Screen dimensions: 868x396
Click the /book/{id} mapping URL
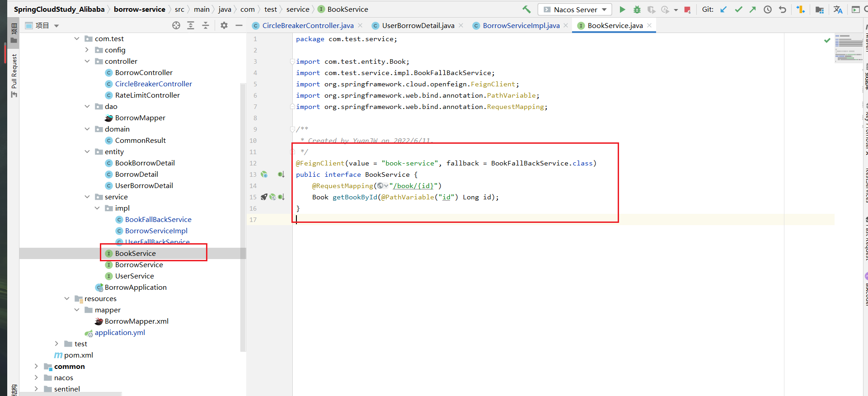[414, 186]
